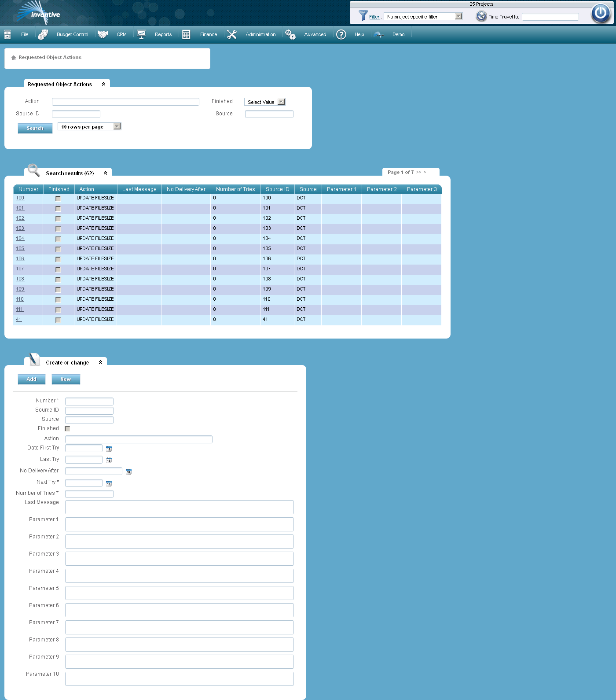Sort by Source ID column header
Screen dimensions: 616x700
pyautogui.click(x=278, y=189)
